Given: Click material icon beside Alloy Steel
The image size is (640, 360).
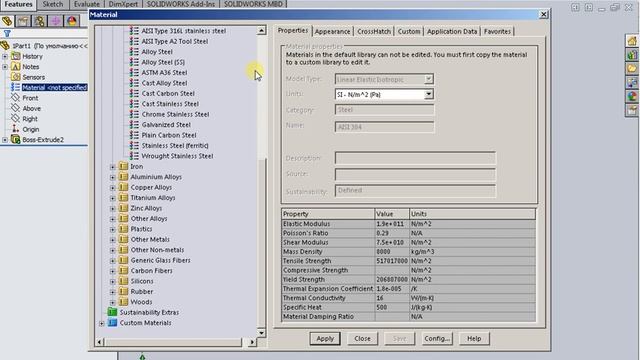Looking at the screenshot, I should point(134,52).
